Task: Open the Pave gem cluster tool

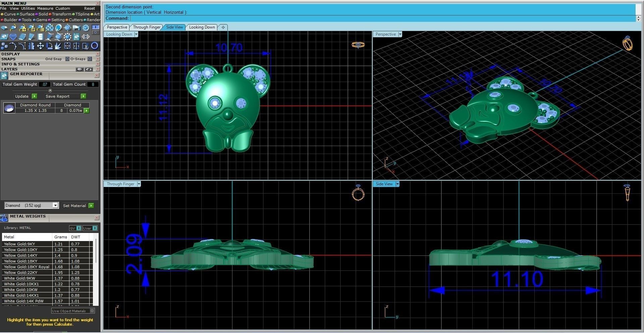Action: point(50,28)
